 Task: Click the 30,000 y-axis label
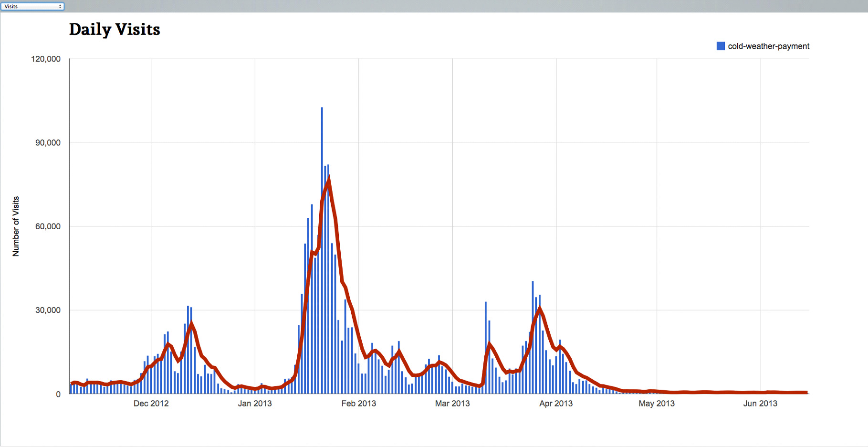[48, 310]
